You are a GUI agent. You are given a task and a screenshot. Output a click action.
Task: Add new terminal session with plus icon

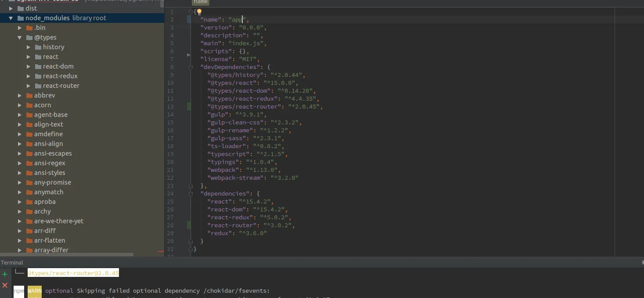(x=5, y=274)
